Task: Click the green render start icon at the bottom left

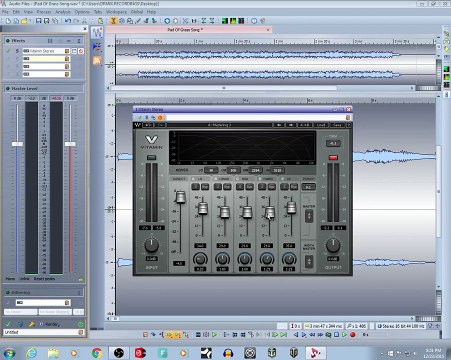Action: (80, 324)
